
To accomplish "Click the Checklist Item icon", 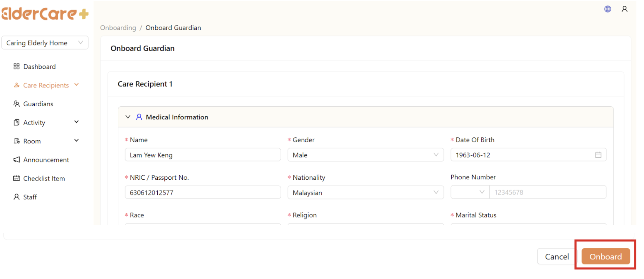I will click(16, 178).
